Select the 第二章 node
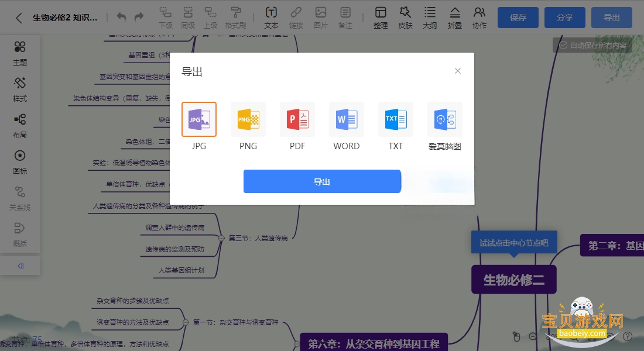Screen dimensions: 644x351 (x=612, y=246)
